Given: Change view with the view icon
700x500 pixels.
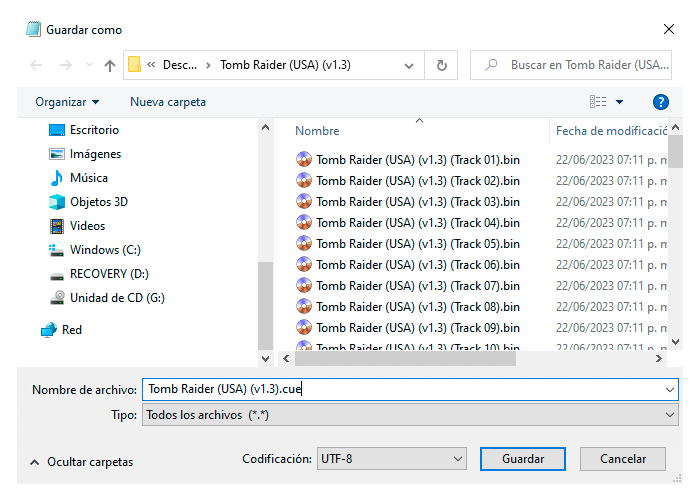Looking at the screenshot, I should (x=598, y=102).
